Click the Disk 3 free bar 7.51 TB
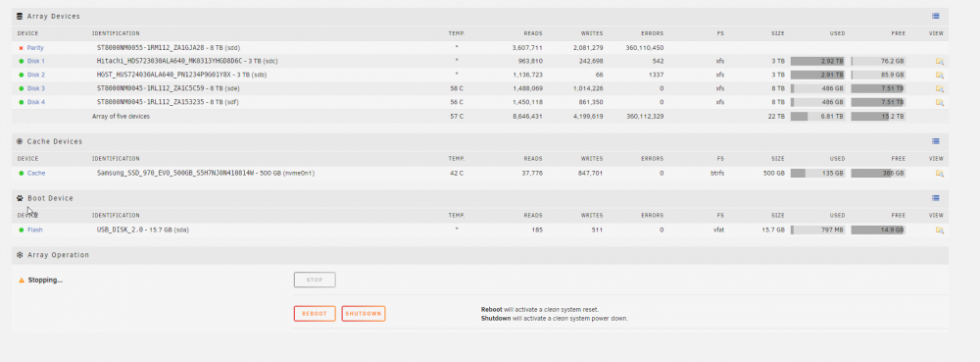 [878, 88]
